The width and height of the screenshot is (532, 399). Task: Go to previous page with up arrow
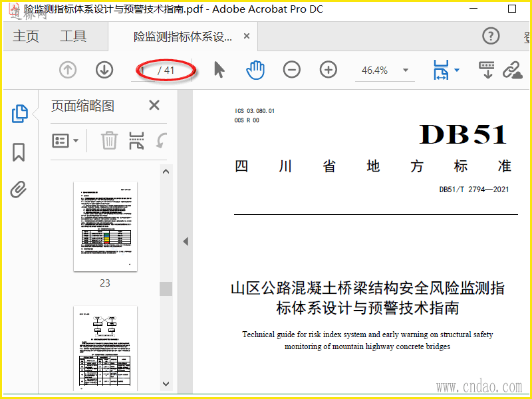coord(68,70)
